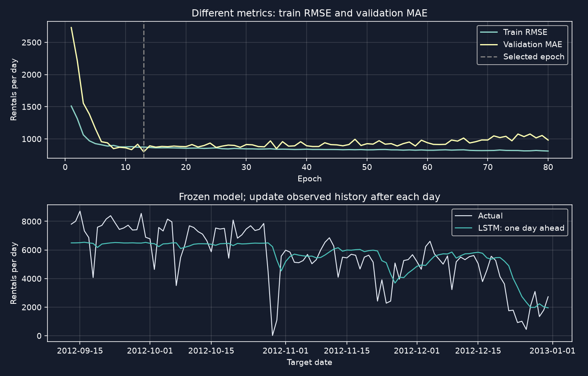588x376 pixels.
Task: Click the dashed selected-epoch vertical line
Action: 144,90
